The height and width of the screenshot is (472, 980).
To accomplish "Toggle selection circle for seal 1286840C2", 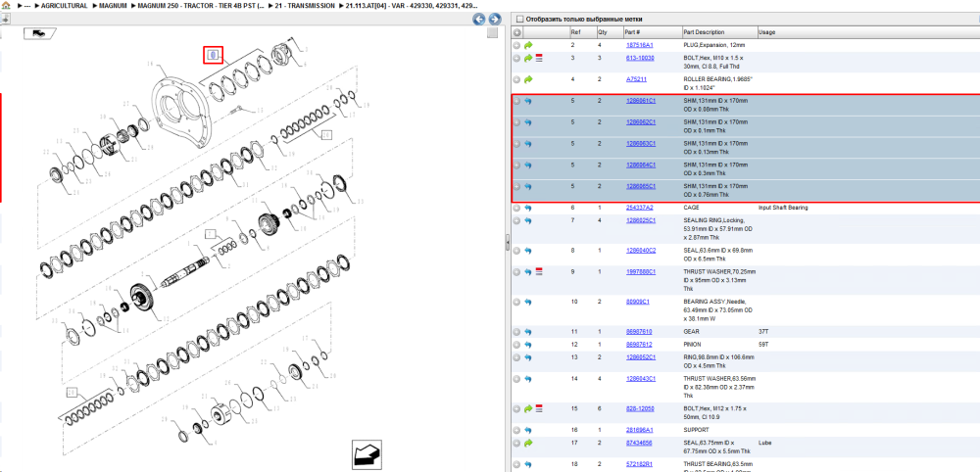I will coord(516,251).
